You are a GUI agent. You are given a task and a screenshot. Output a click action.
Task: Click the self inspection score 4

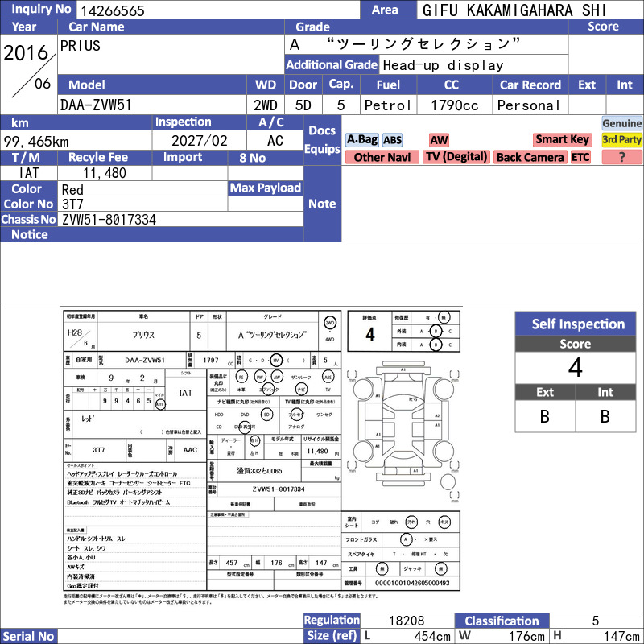coord(576,368)
